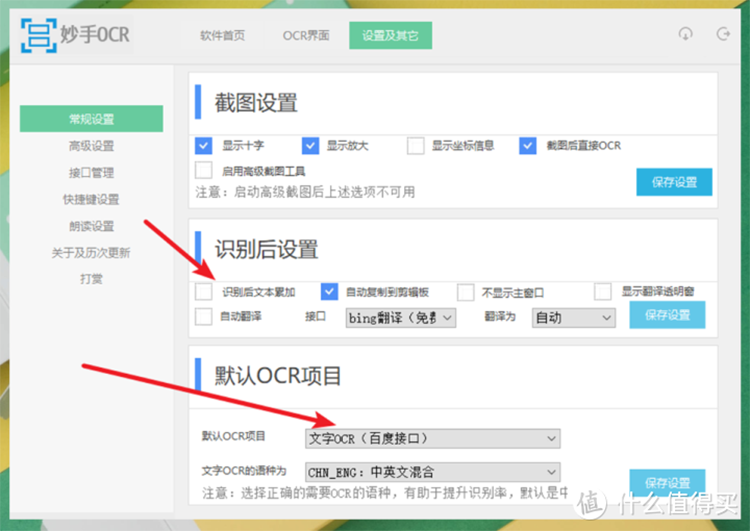The width and height of the screenshot is (750, 531).
Task: Switch to the OCR界面 tab
Action: [306, 35]
